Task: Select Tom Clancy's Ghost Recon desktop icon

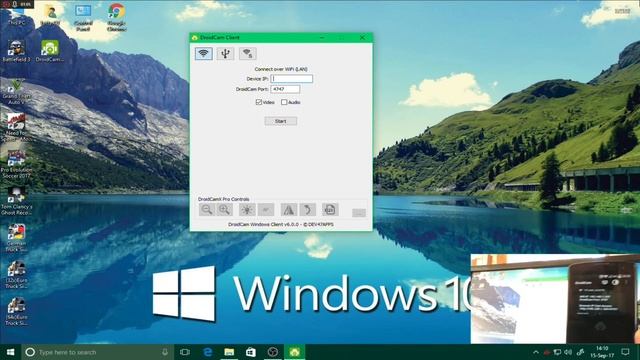Action: coord(16,201)
